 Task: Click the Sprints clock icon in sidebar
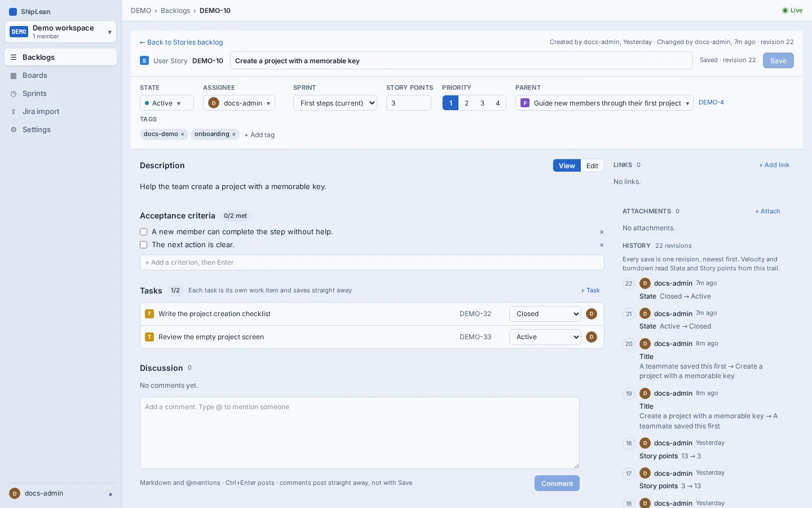pyautogui.click(x=14, y=94)
